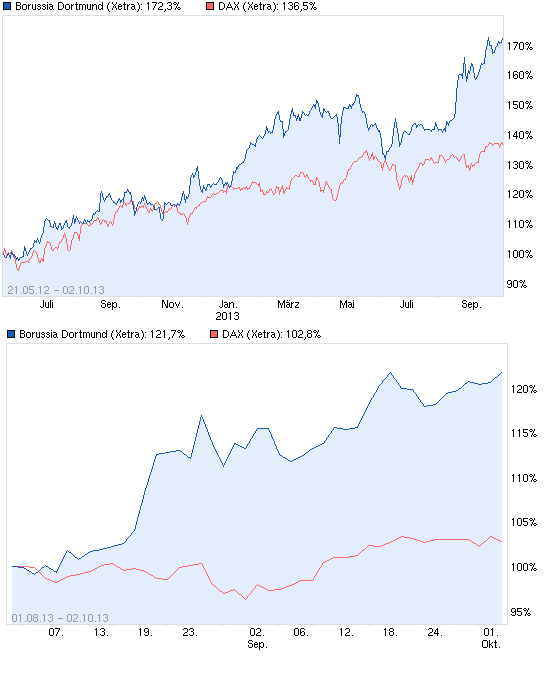Click the blue Borussia Dortmund legend square, bottom chart
This screenshot has width=545, height=680.
[x=11, y=334]
